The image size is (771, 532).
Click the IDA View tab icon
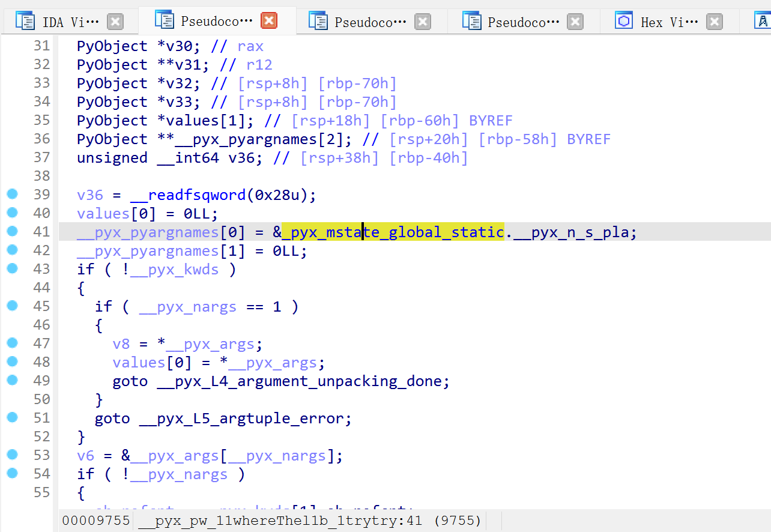pos(26,22)
